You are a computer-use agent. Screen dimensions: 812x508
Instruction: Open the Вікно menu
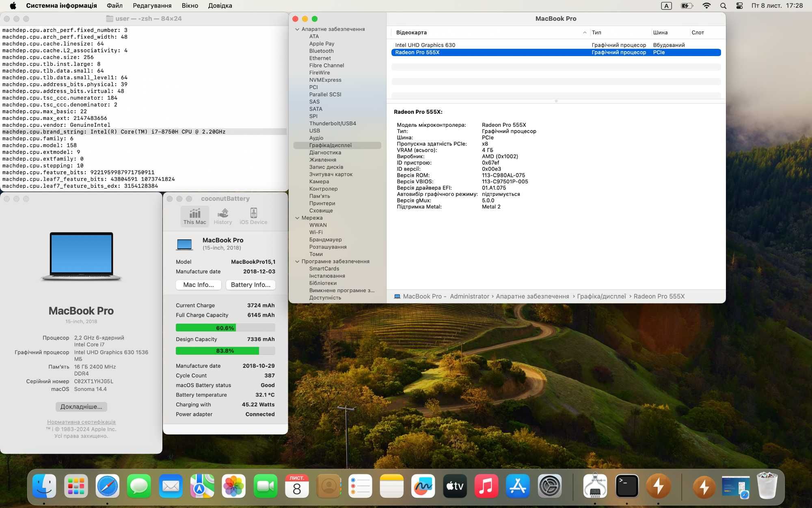pos(190,6)
